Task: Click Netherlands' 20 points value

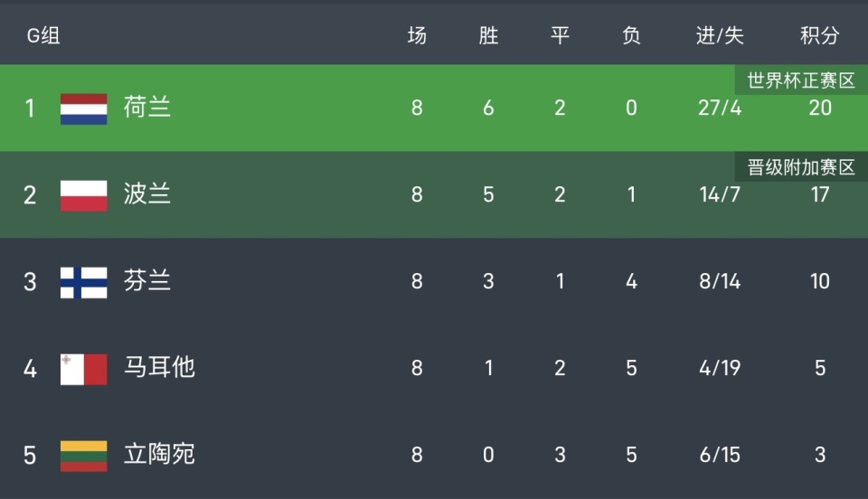Action: pos(819,108)
